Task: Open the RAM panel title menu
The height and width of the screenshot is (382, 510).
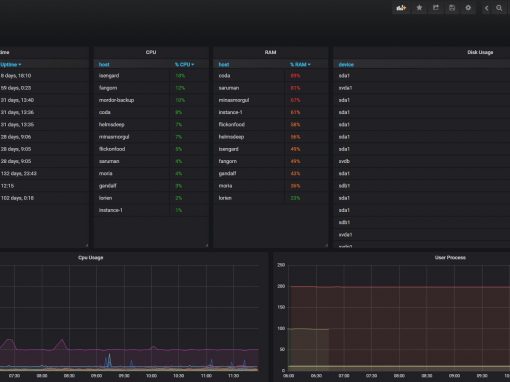Action: tap(270, 52)
